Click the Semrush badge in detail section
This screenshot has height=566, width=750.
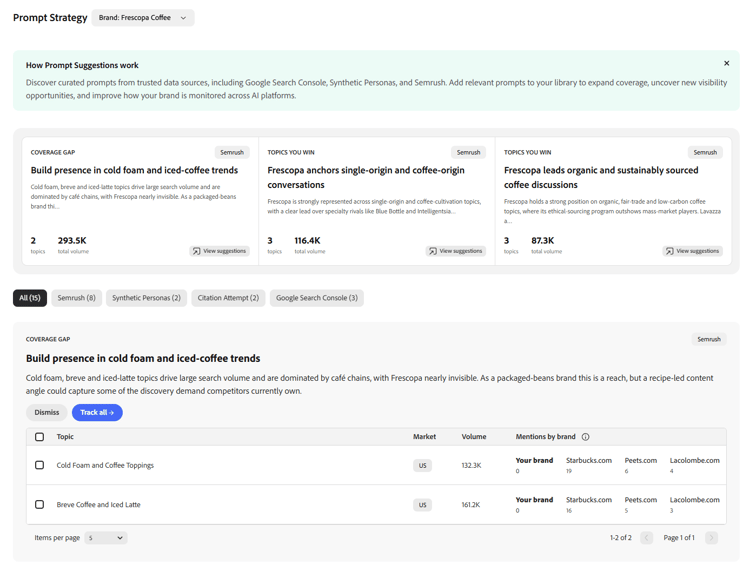[x=709, y=339]
